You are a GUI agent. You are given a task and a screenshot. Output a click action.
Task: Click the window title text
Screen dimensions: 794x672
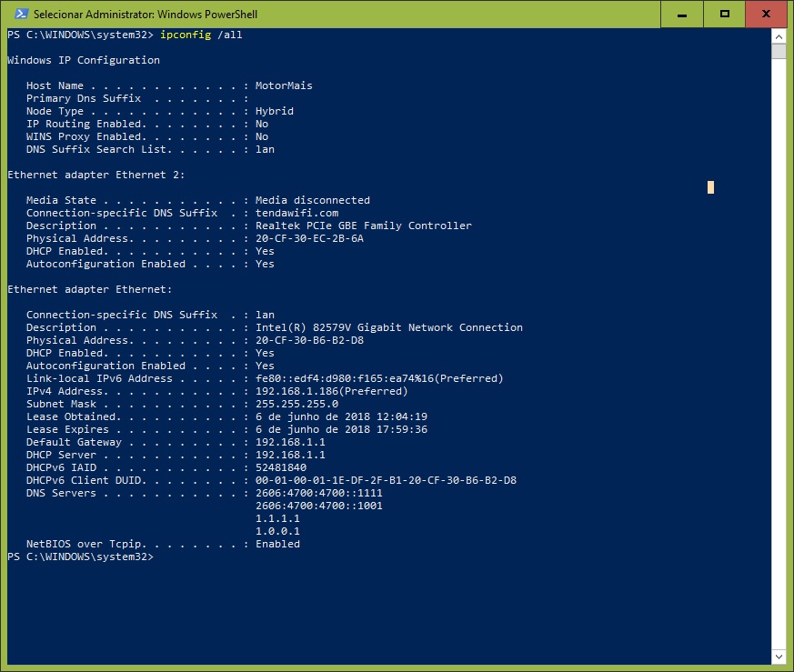click(146, 15)
